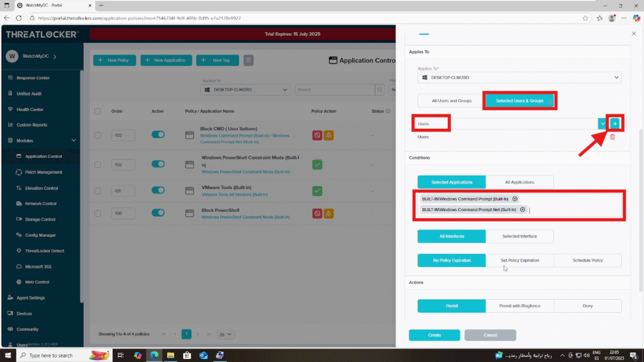Screen dimensions: 644x362
Task: Select All Users and Groups tab
Action: point(452,101)
